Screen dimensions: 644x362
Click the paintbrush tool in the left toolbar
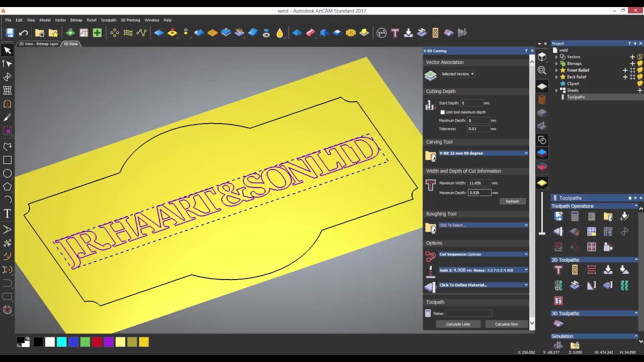(8, 117)
